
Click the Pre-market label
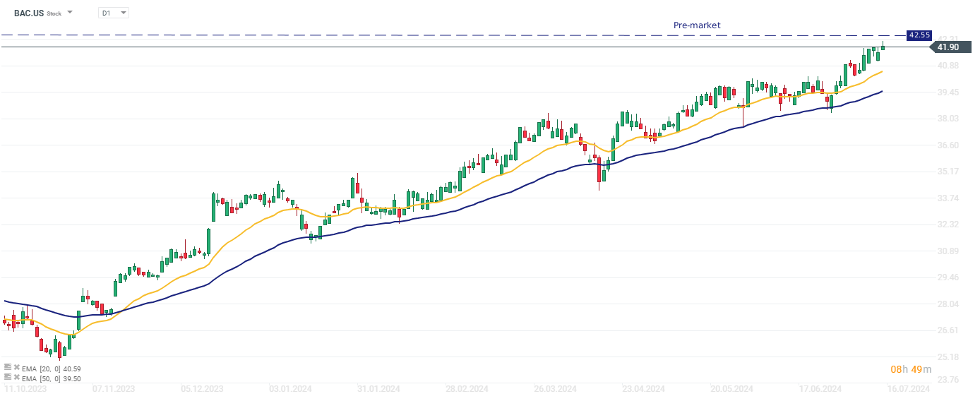[697, 25]
